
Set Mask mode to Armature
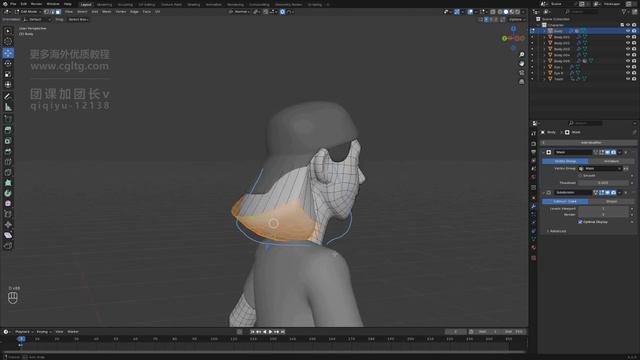(x=611, y=161)
